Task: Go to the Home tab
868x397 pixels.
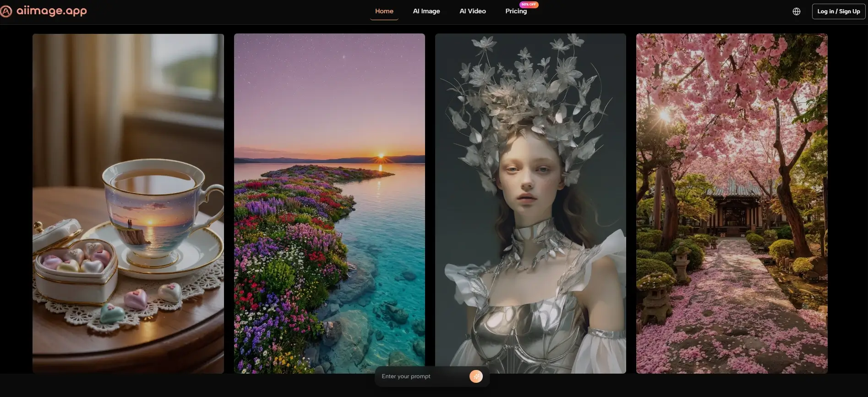Action: point(384,11)
